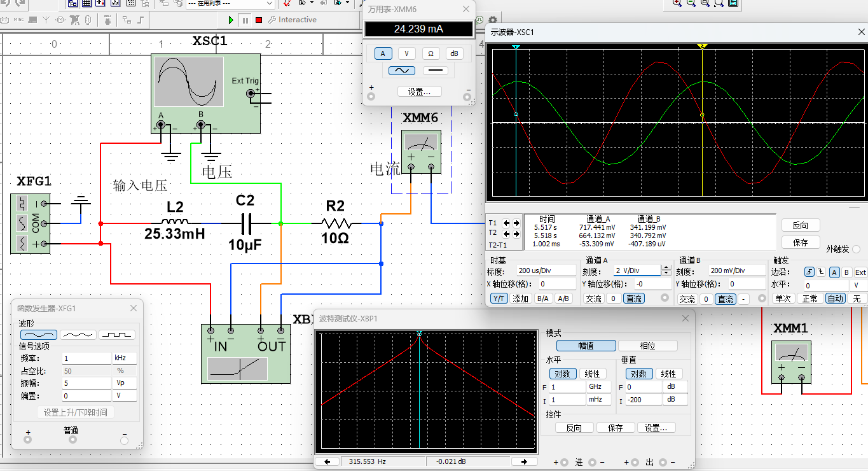Edit channel B scale 200 mV/Div field
This screenshot has width=868, height=471.
tap(737, 271)
